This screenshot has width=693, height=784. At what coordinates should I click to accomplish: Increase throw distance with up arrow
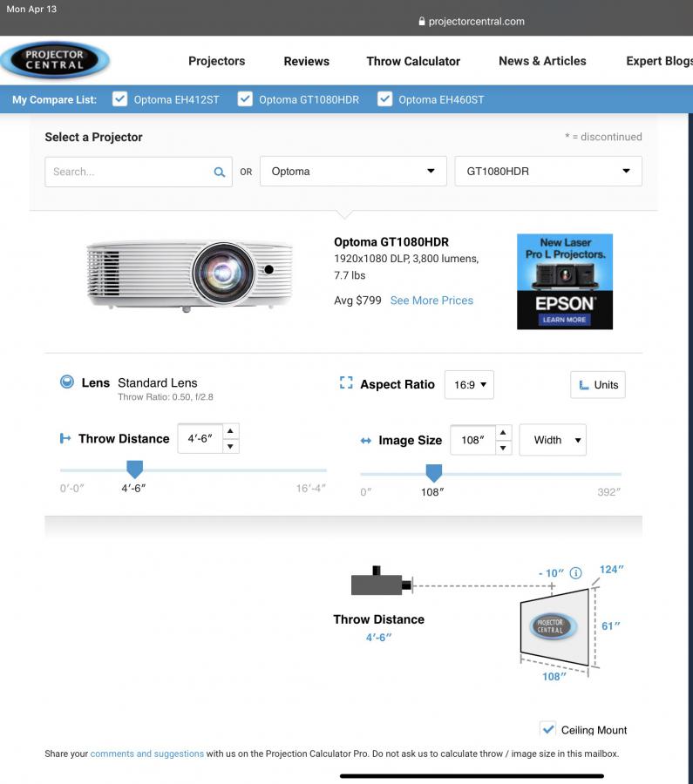tap(230, 431)
